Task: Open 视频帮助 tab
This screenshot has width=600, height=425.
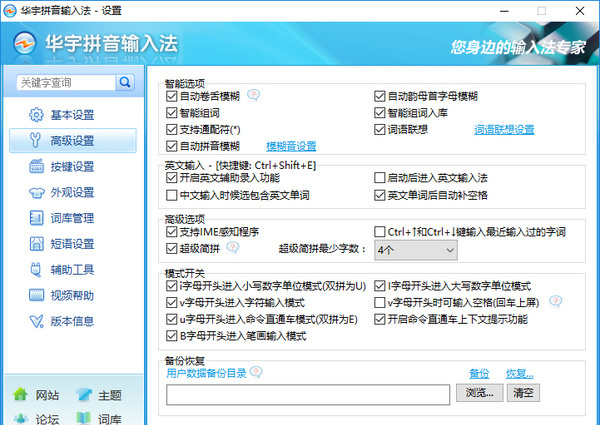Action: 73,295
